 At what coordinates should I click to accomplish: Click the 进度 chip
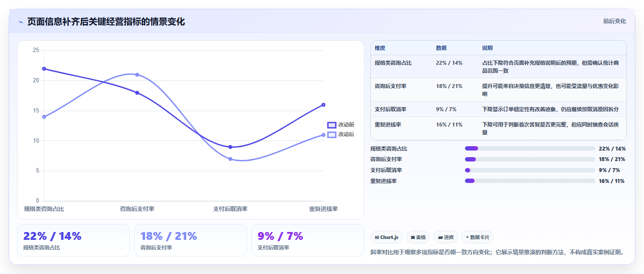(446, 237)
